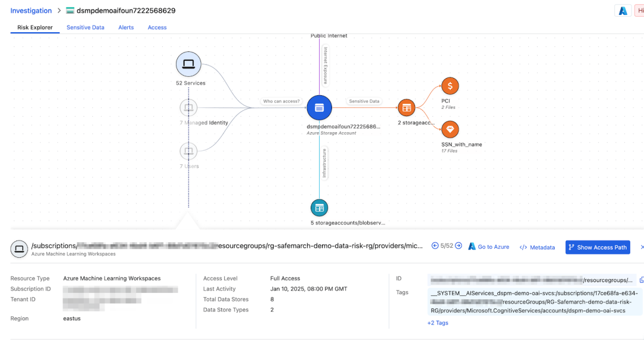Click the Show Access Path button

point(597,247)
